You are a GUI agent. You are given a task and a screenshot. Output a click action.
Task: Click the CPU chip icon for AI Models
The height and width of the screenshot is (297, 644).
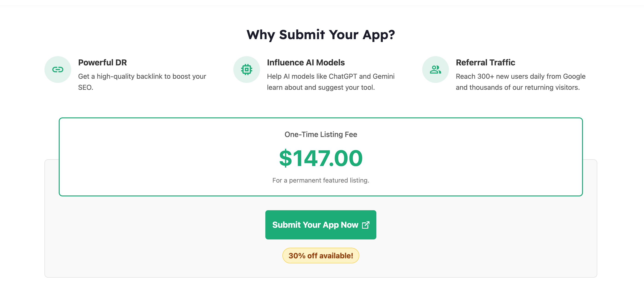click(246, 70)
